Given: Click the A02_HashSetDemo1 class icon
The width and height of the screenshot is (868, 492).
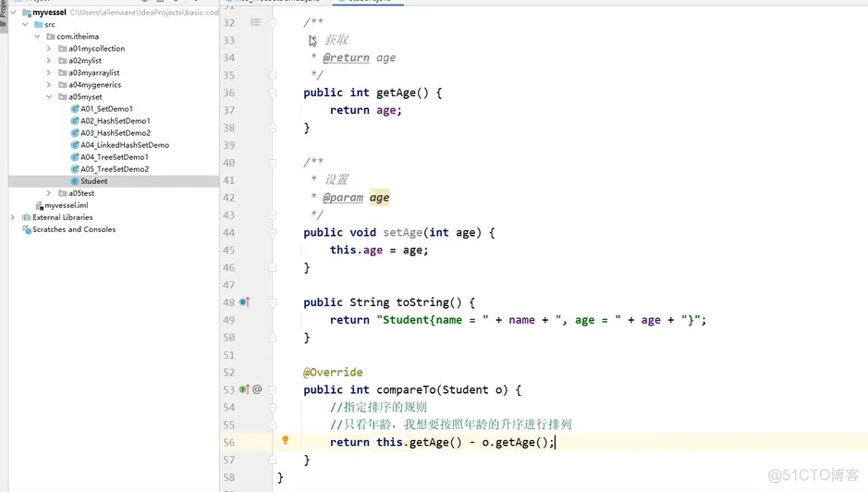Looking at the screenshot, I should (x=75, y=121).
